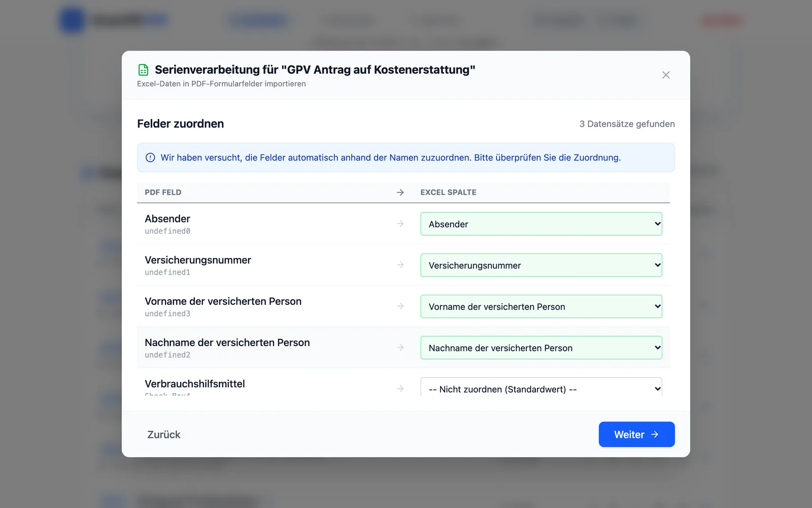This screenshot has width=812, height=508.
Task: Click the arrow icon in the Verbrauchshilfsmittel row
Action: [400, 389]
